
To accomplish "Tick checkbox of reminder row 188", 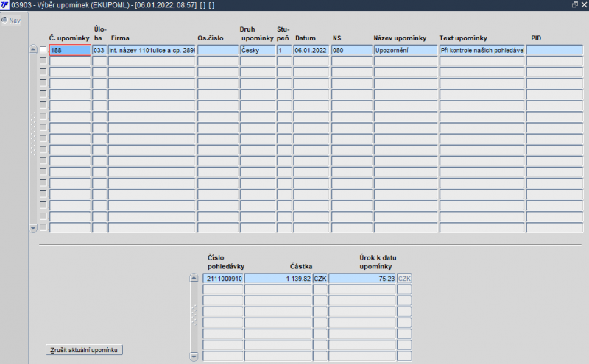I will pyautogui.click(x=43, y=49).
